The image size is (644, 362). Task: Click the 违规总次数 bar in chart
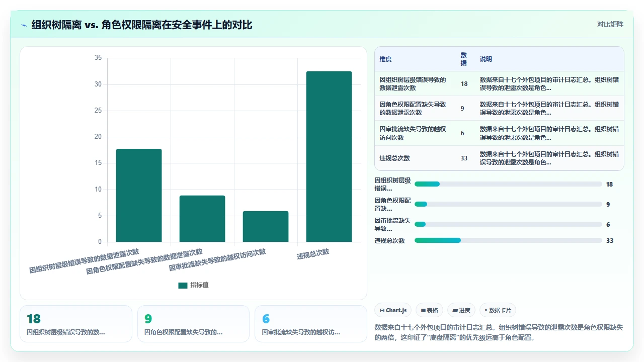pyautogui.click(x=329, y=156)
